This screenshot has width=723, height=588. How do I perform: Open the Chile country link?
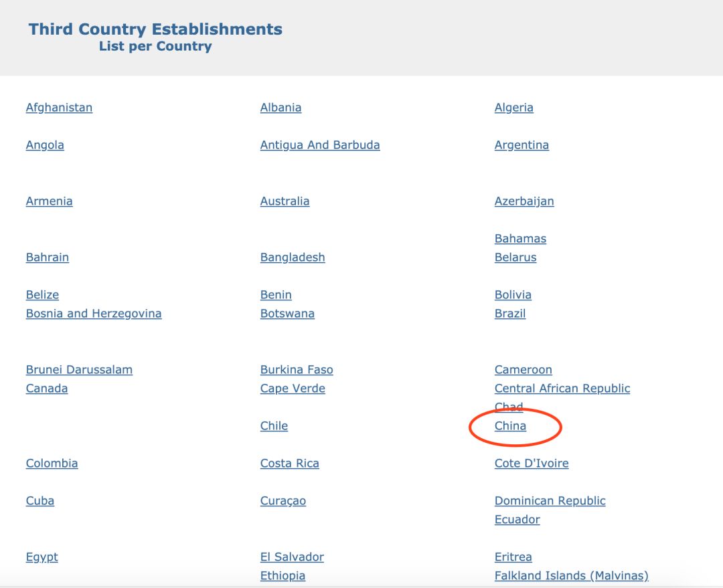(x=274, y=426)
